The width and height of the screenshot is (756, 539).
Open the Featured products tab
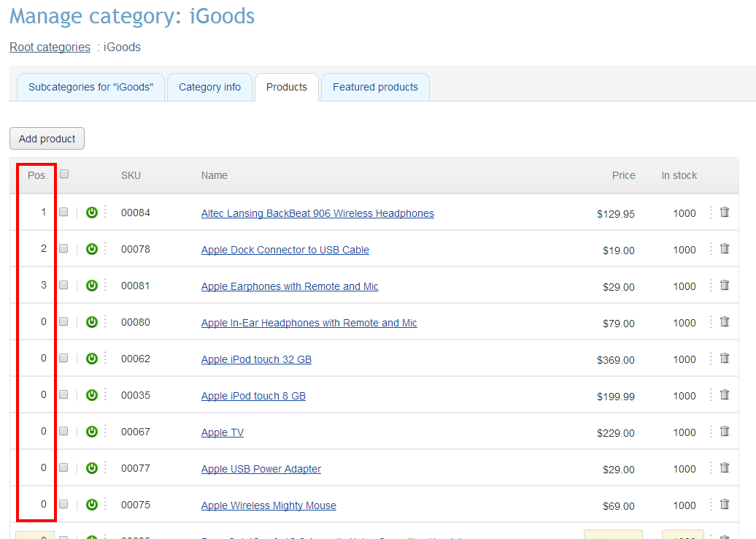pyautogui.click(x=375, y=88)
